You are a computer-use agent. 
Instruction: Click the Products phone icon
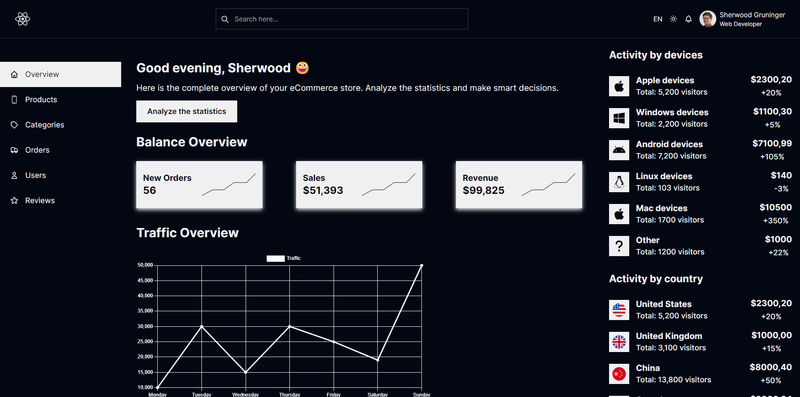point(14,100)
